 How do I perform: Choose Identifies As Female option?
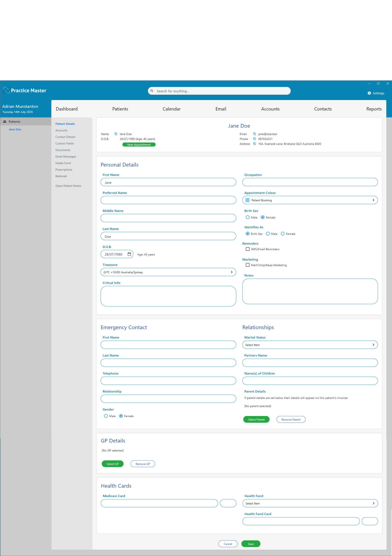point(283,234)
